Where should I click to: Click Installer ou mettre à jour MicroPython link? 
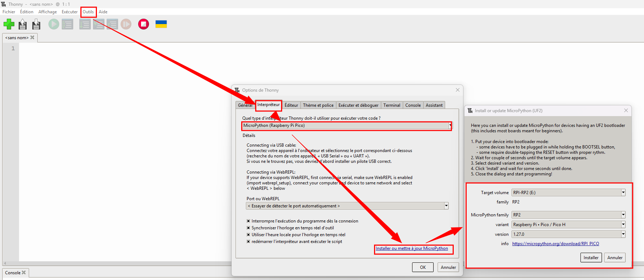tap(412, 248)
